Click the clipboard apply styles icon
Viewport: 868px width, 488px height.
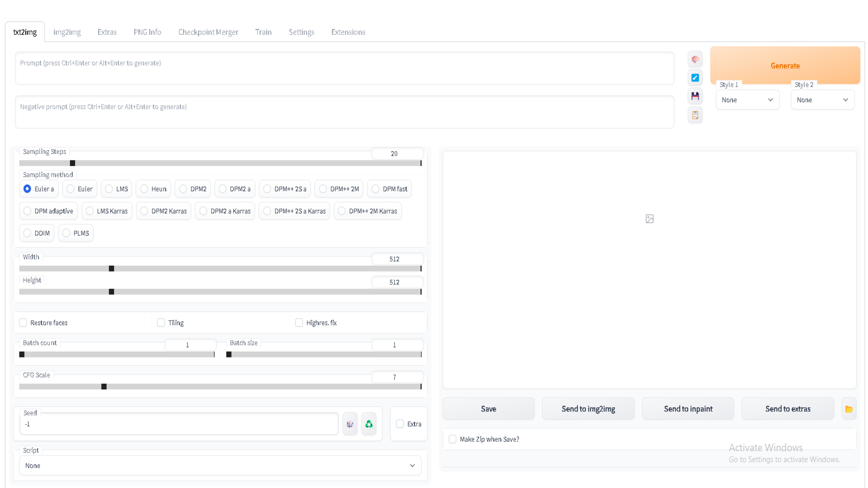pos(695,115)
